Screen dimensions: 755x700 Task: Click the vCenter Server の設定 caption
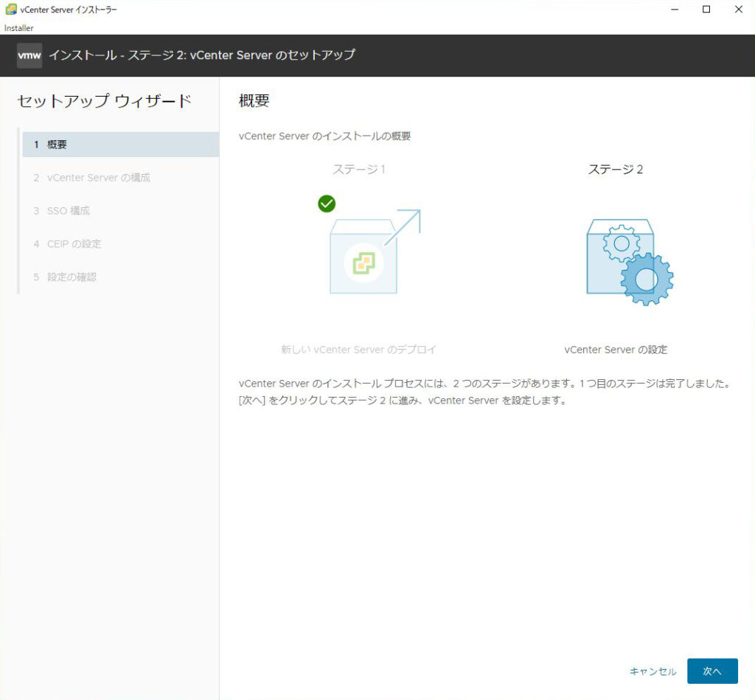(616, 350)
